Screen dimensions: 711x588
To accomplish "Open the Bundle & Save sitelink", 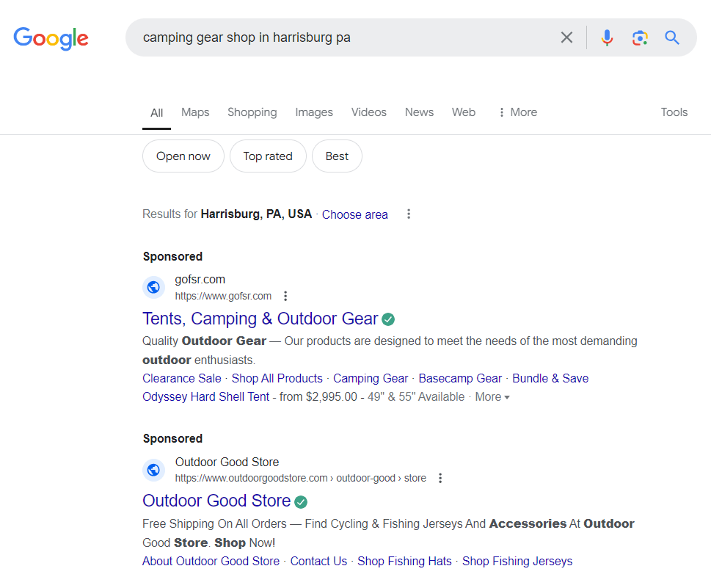I will point(550,378).
